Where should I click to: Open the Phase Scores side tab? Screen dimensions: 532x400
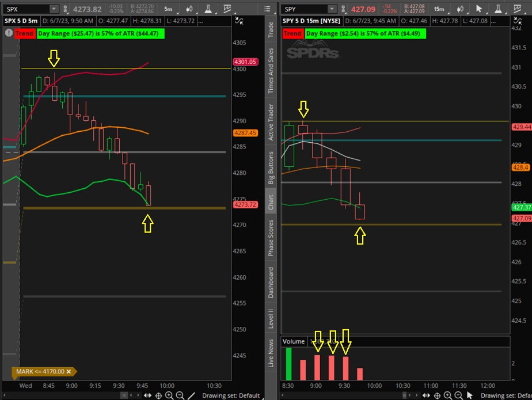(x=271, y=238)
